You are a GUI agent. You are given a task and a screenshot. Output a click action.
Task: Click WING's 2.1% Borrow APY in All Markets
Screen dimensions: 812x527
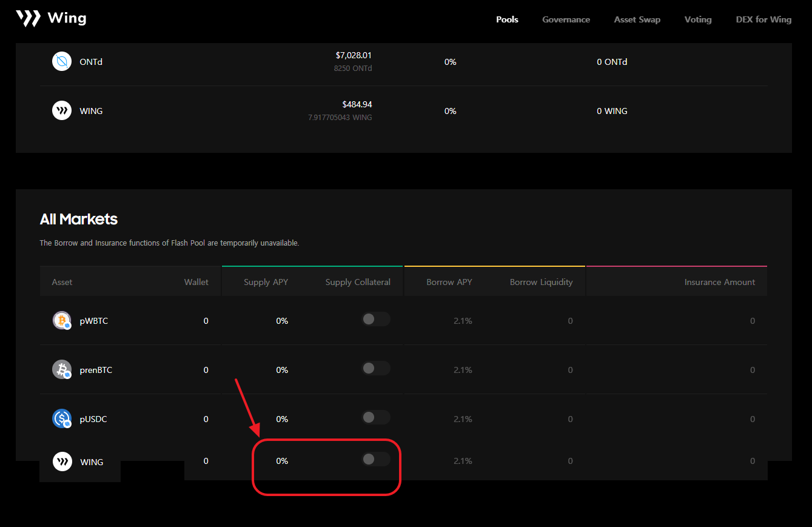point(463,461)
